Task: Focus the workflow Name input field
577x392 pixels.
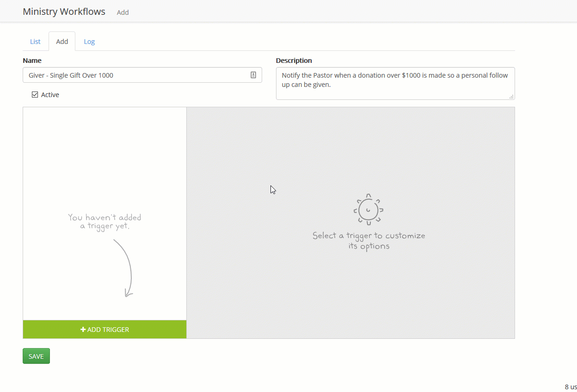Action: 134,75
